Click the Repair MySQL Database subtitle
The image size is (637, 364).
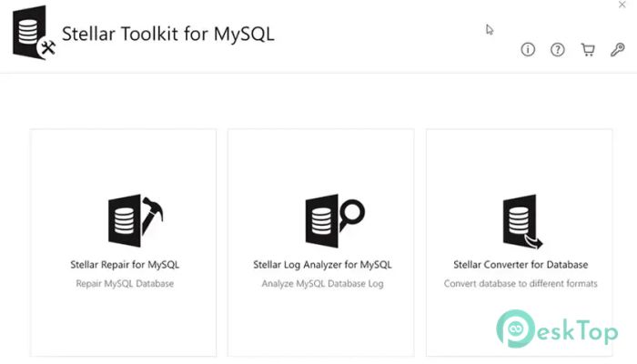point(125,284)
